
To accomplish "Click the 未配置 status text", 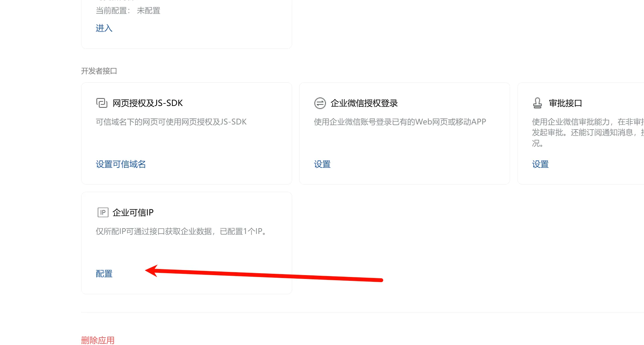I will click(148, 11).
